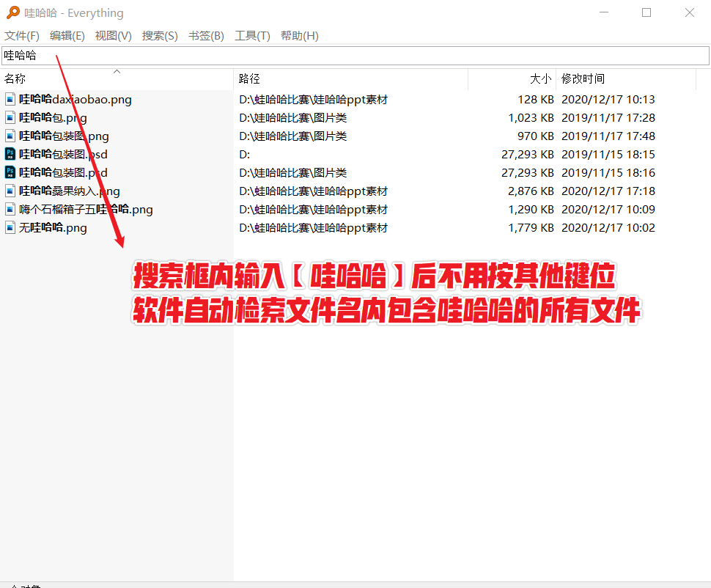
Task: Open the 文件 menu
Action: tap(21, 35)
